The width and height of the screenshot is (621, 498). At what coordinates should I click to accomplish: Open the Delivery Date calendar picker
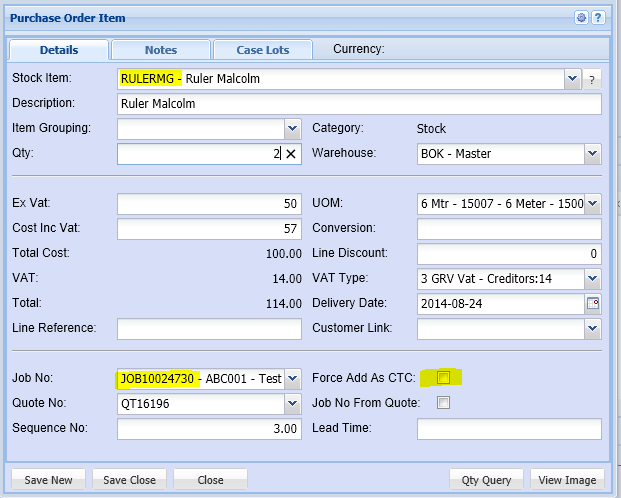pos(592,303)
